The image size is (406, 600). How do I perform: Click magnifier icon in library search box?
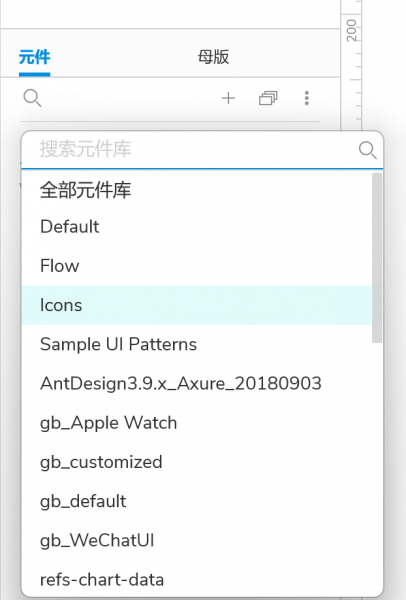tap(368, 150)
